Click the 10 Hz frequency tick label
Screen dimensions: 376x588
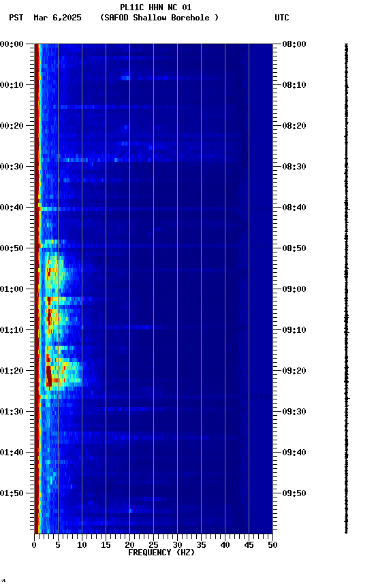[x=82, y=545]
